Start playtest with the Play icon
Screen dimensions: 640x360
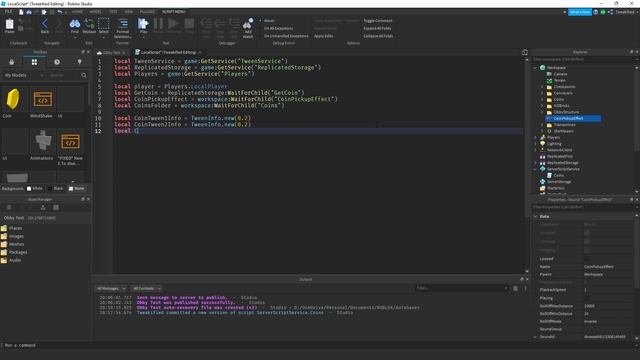click(x=143, y=24)
